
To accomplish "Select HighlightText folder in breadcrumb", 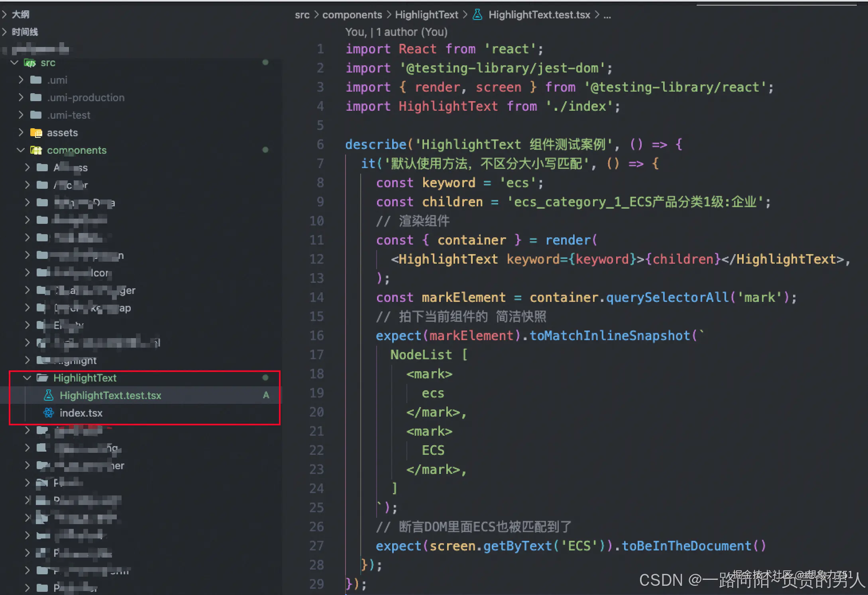I will tap(426, 15).
